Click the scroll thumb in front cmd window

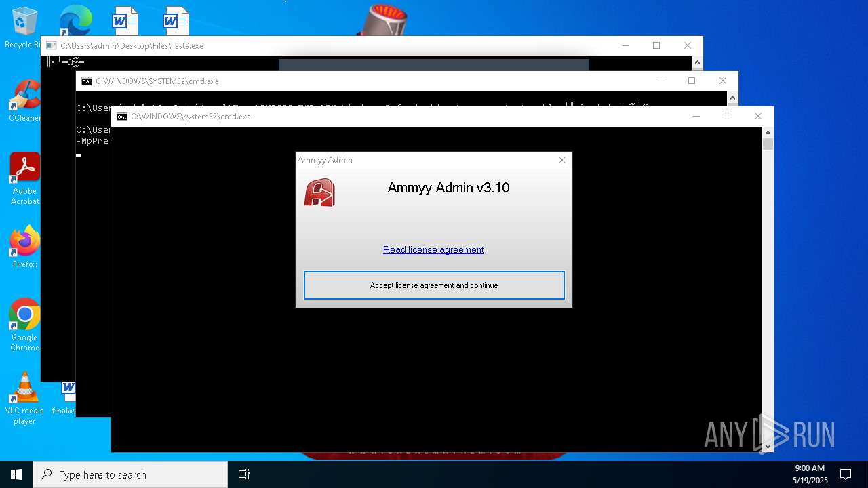coord(768,144)
